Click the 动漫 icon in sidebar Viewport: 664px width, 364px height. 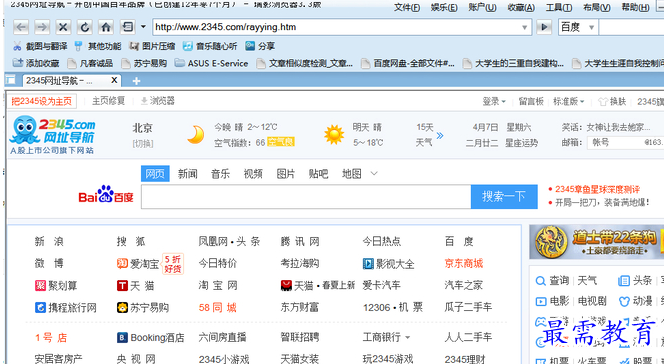[x=624, y=302]
